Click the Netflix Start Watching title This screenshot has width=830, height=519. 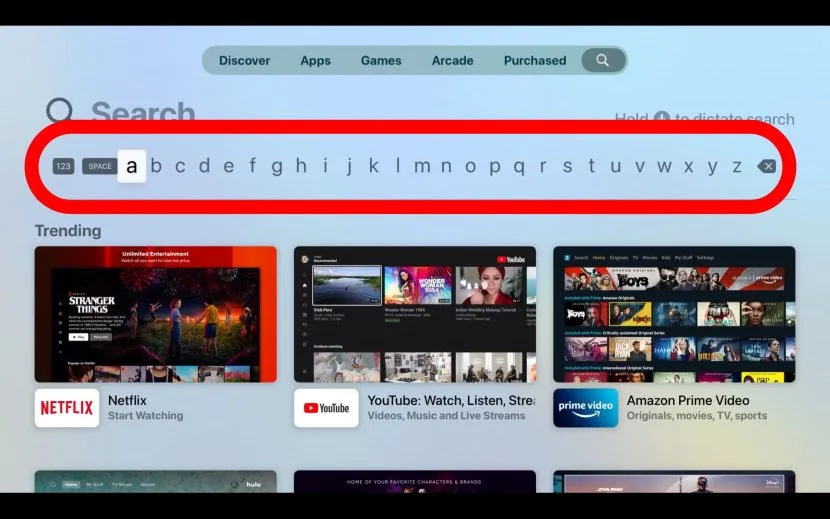point(145,408)
